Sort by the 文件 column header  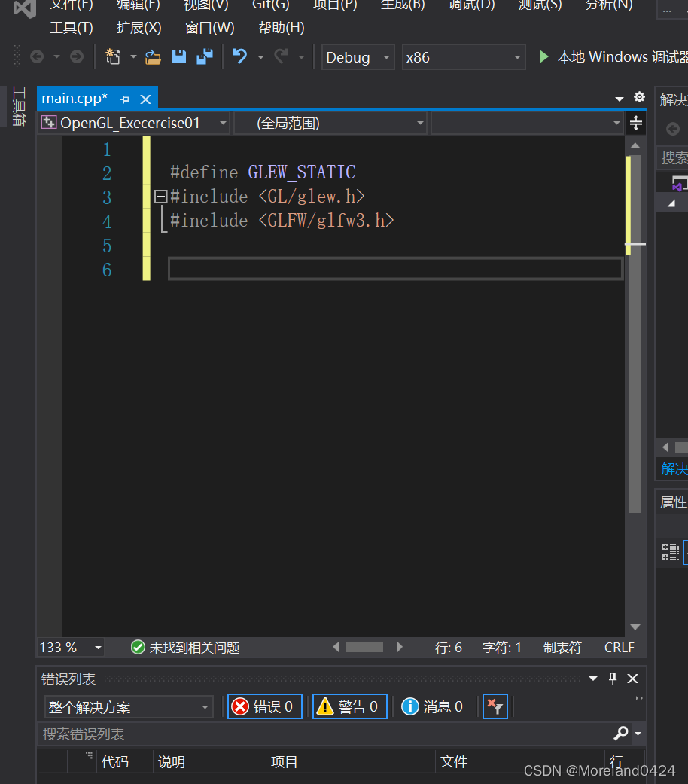pyautogui.click(x=454, y=762)
